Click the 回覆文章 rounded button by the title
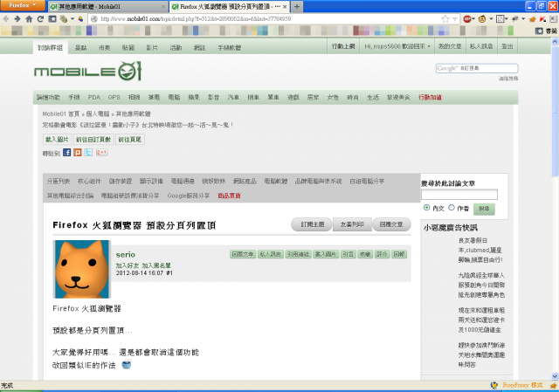The image size is (559, 392). pyautogui.click(x=391, y=224)
